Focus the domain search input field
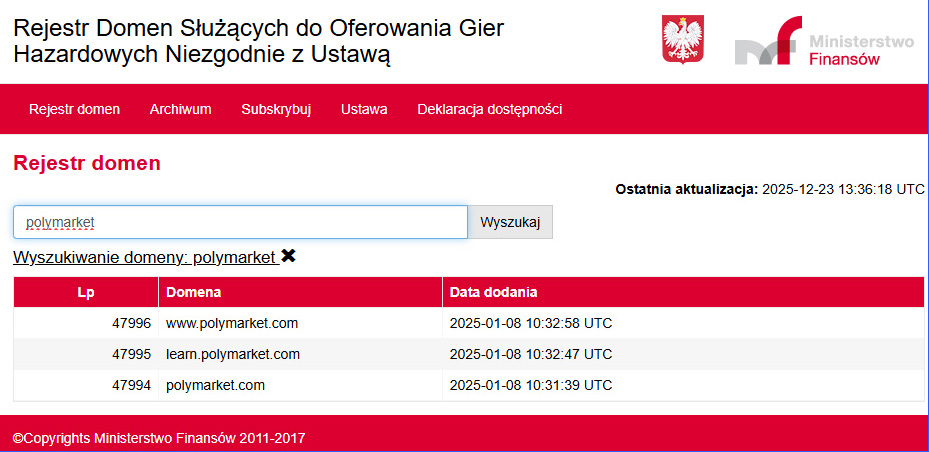The height and width of the screenshot is (452, 929). coord(241,222)
